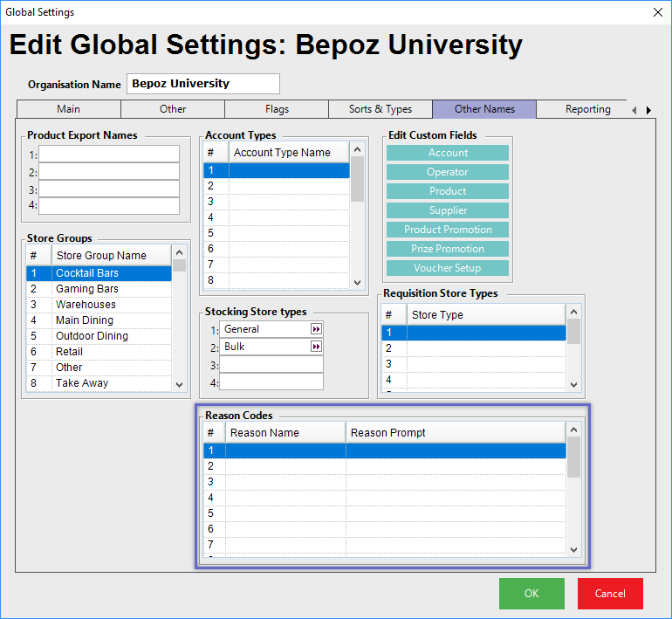Switch to the Main tab
Viewport: 672px width, 619px height.
click(x=68, y=109)
